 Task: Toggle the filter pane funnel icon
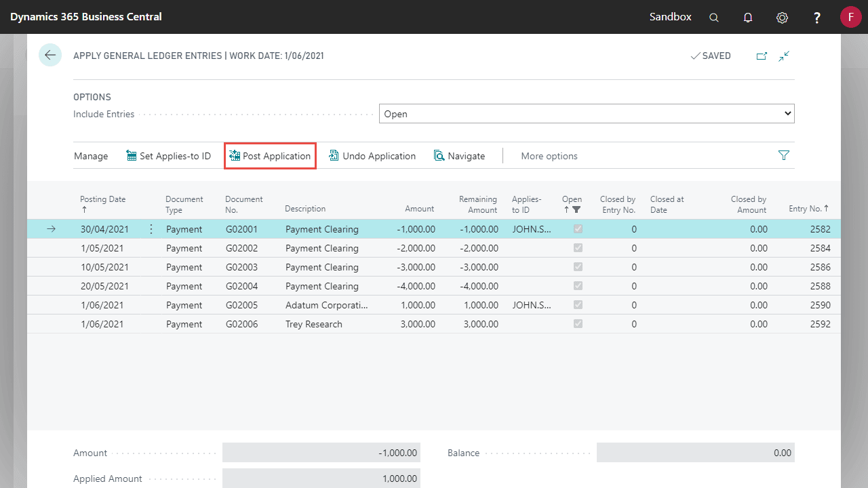point(784,155)
